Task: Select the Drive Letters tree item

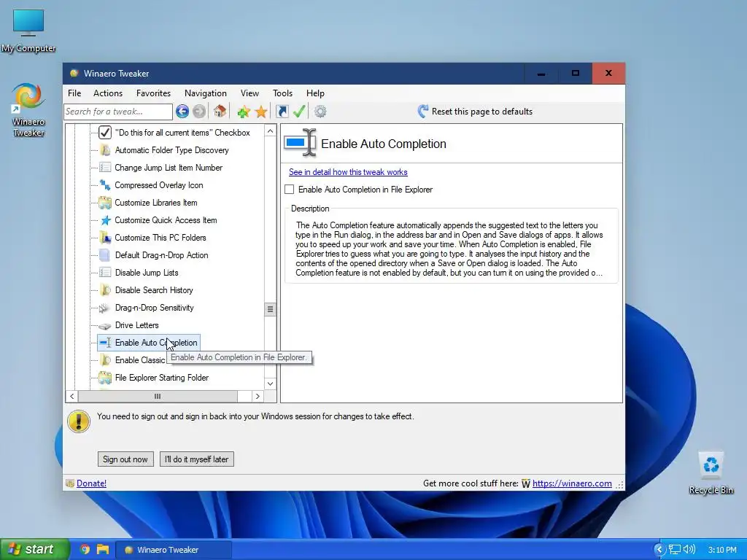Action: click(x=136, y=325)
